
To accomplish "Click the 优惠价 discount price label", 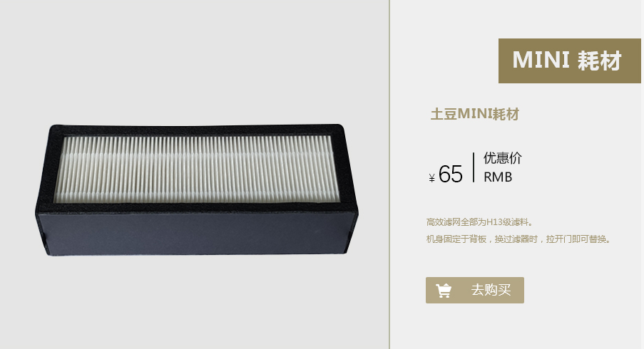I will click(x=502, y=158).
